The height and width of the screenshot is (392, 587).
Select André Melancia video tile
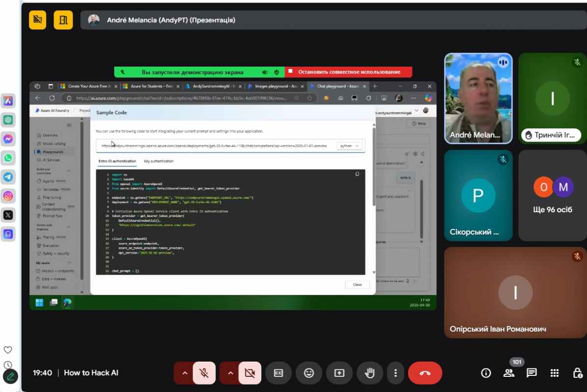(478, 98)
